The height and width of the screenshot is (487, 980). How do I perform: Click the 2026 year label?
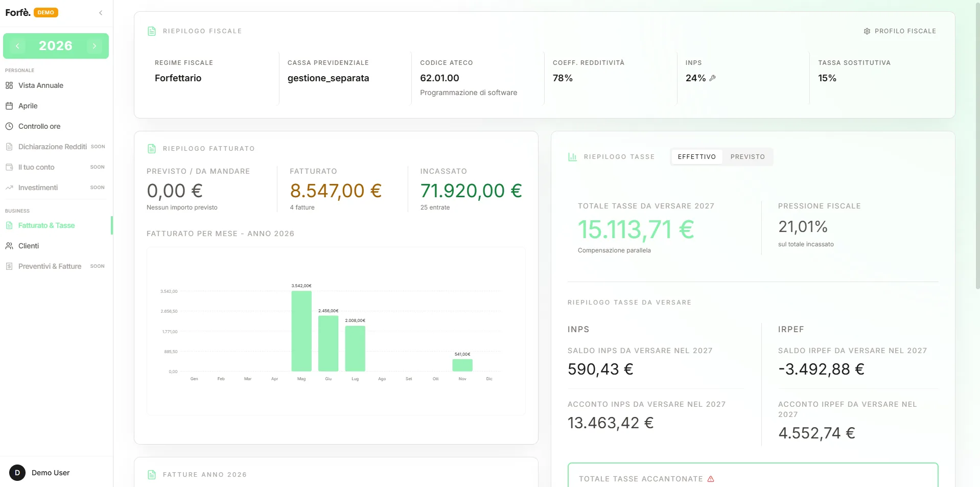point(56,46)
